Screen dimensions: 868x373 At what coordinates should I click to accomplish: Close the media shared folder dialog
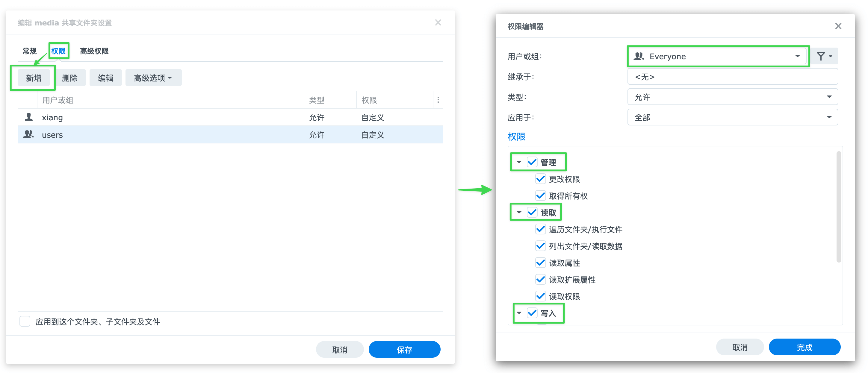coord(438,22)
